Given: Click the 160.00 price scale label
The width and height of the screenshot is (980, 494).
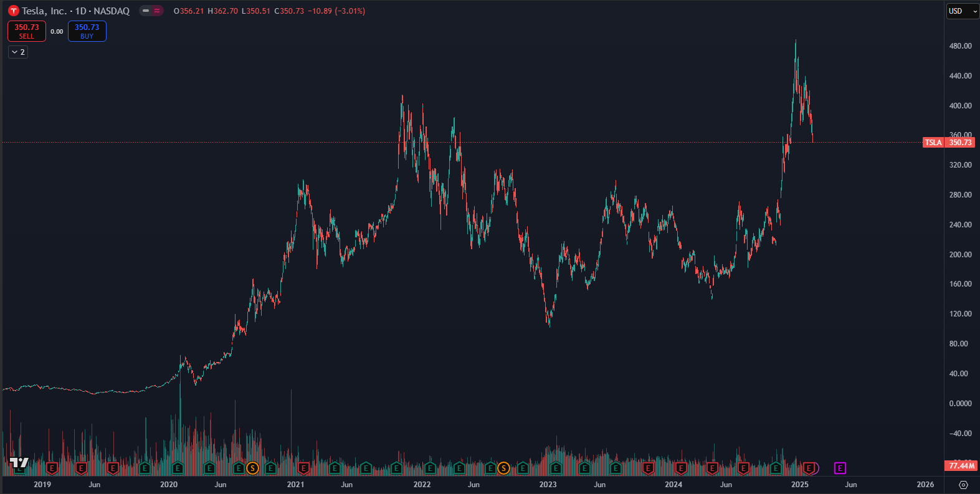Looking at the screenshot, I should coord(960,284).
